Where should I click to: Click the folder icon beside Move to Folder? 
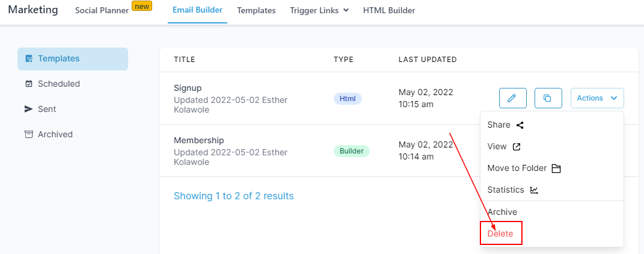pyautogui.click(x=556, y=169)
